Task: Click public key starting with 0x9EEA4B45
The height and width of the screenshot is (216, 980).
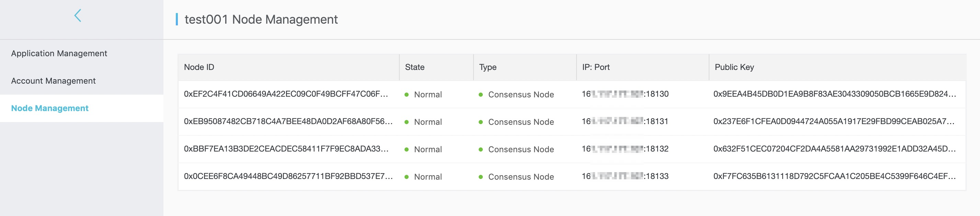Action: click(x=835, y=94)
